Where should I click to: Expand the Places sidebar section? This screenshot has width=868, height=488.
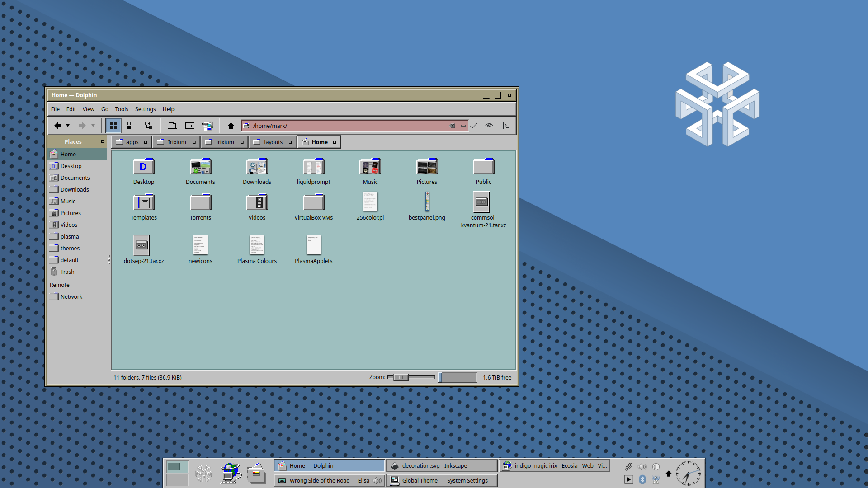[102, 141]
